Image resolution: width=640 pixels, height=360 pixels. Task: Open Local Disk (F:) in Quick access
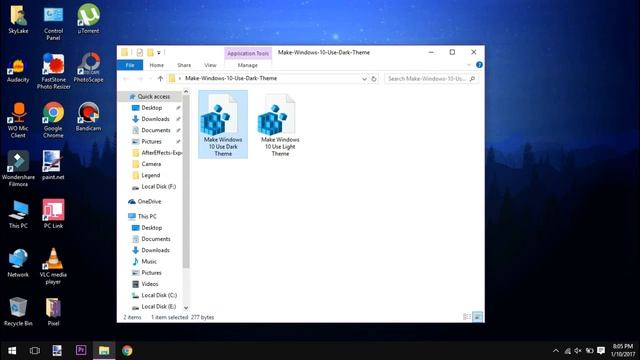point(158,187)
